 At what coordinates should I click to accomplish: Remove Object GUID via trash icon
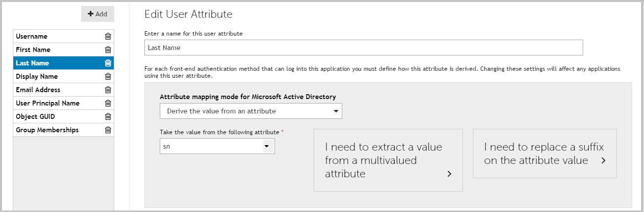[108, 116]
